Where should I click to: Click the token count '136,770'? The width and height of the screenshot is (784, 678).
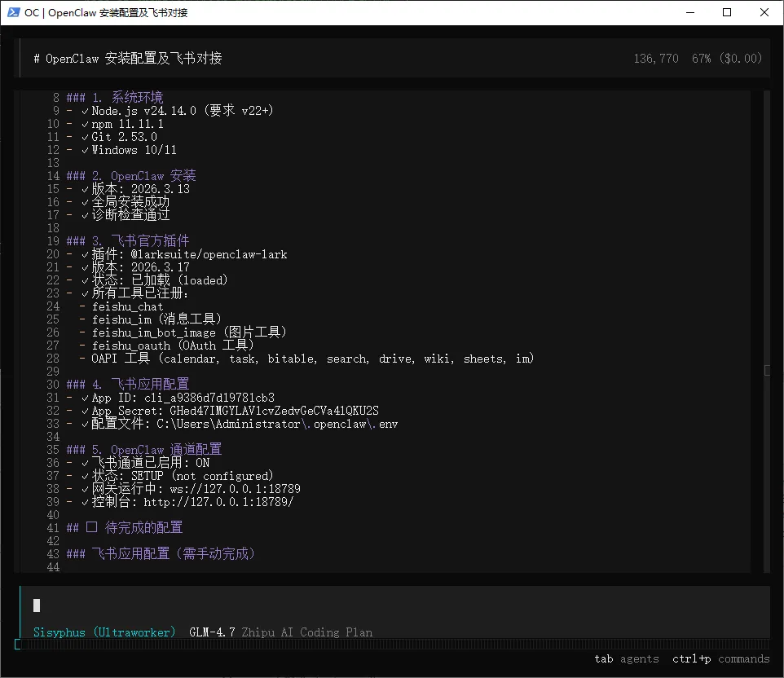point(656,59)
